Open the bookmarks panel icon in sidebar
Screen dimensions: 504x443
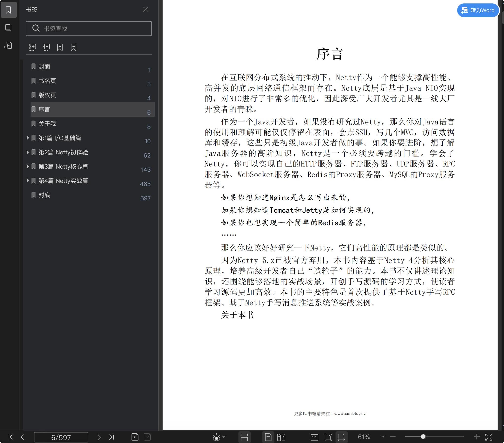(9, 10)
